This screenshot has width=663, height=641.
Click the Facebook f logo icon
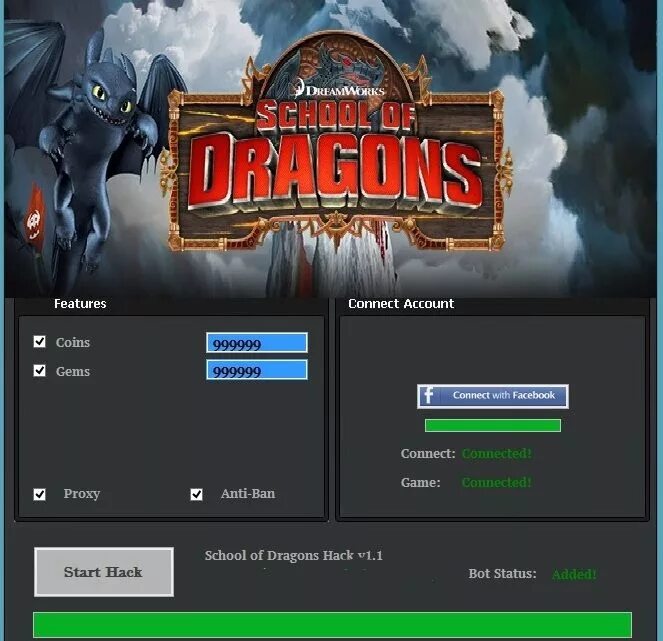click(x=428, y=396)
